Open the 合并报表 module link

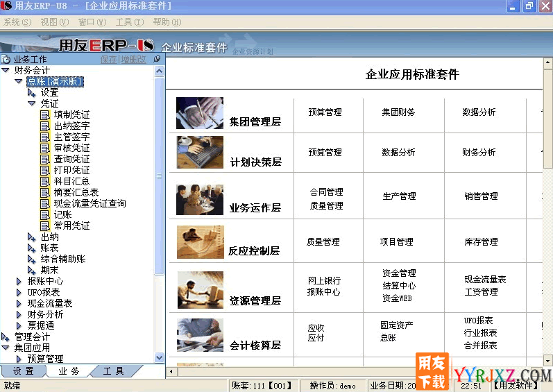[480, 345]
